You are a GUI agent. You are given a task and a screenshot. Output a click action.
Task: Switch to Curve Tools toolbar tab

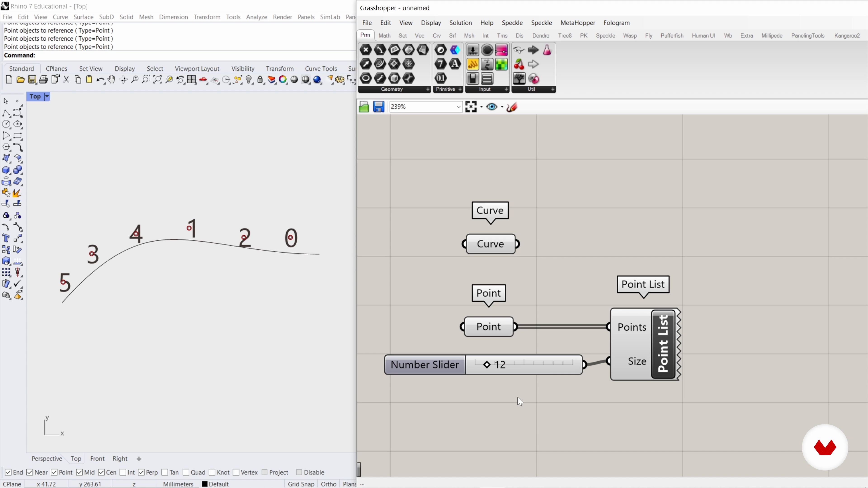coord(321,68)
